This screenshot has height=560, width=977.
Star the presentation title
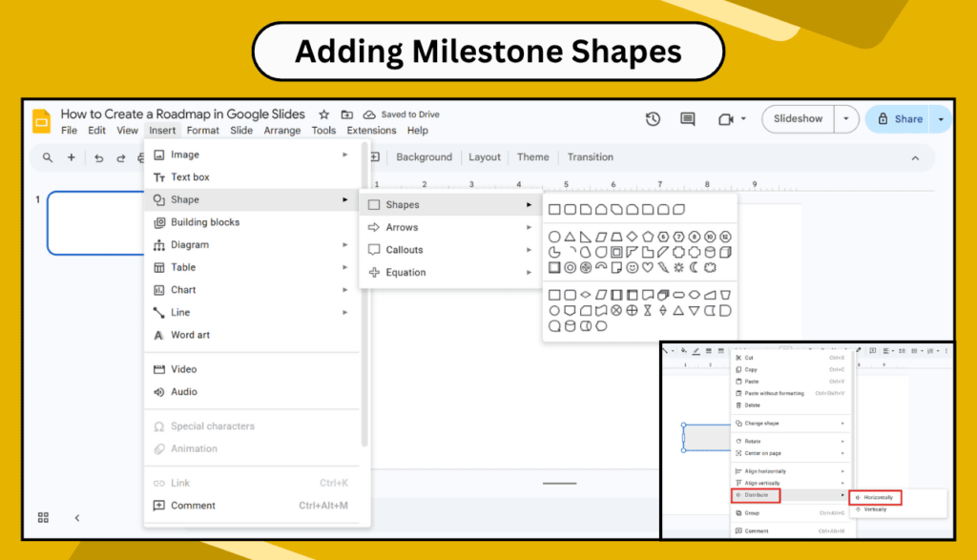[x=324, y=114]
